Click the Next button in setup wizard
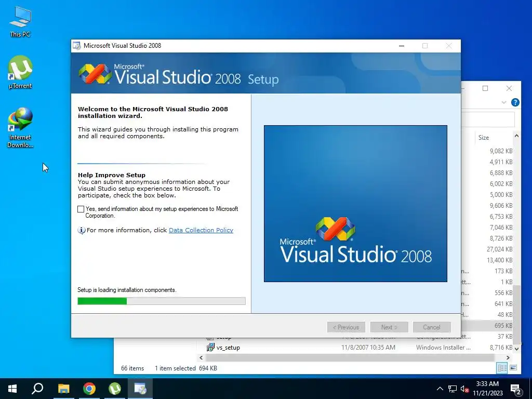This screenshot has height=399, width=532. (389, 327)
